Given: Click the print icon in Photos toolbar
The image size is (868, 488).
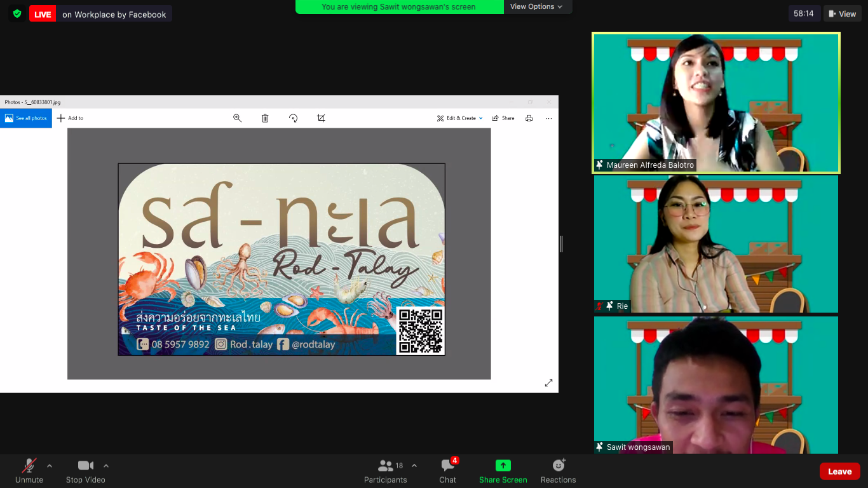Looking at the screenshot, I should pyautogui.click(x=529, y=118).
